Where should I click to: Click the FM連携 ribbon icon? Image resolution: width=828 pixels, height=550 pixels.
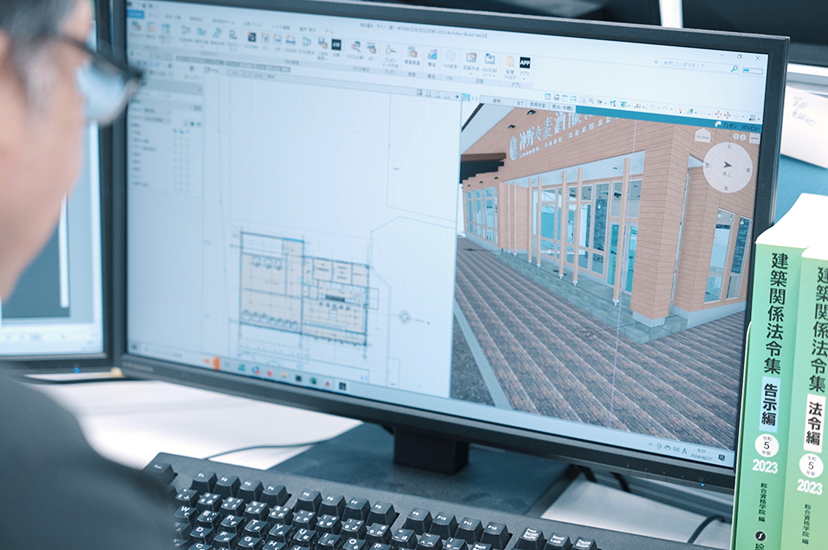[450, 56]
